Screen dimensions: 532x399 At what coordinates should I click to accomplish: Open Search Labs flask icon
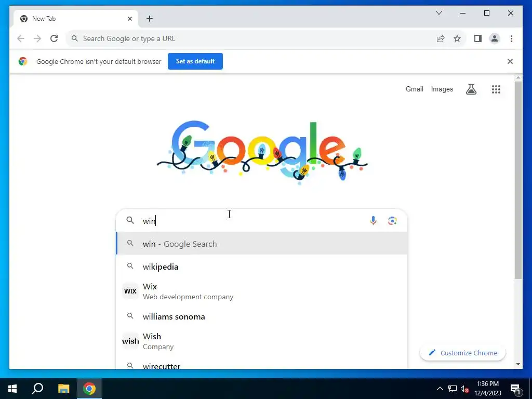coord(471,89)
